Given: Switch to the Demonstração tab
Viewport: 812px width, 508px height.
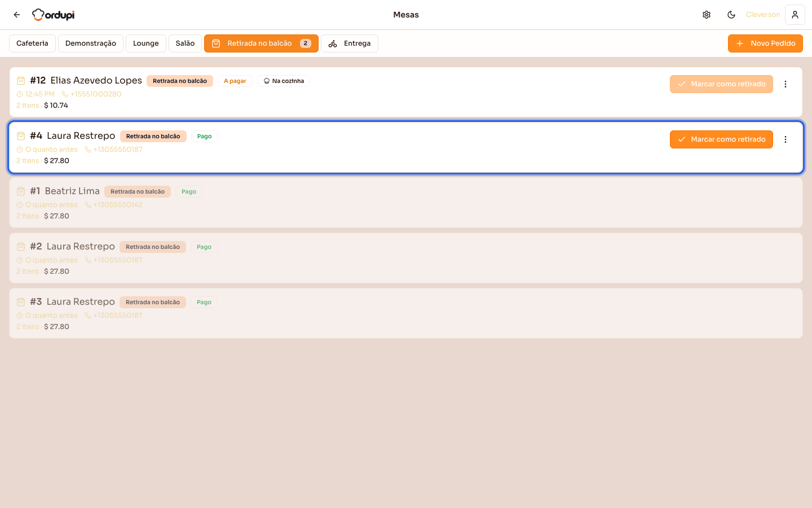Looking at the screenshot, I should point(91,43).
